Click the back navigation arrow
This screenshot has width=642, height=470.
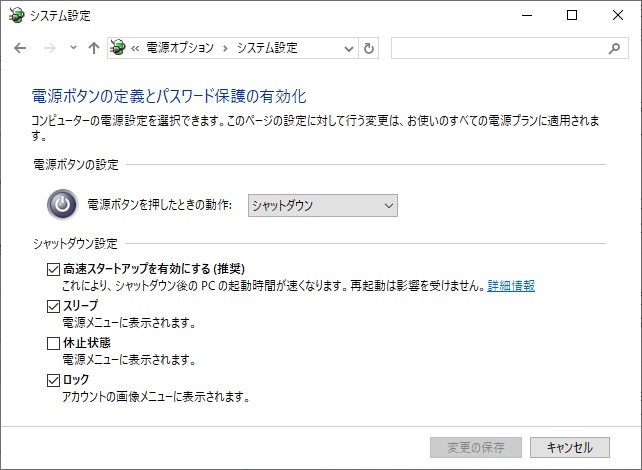[20, 48]
